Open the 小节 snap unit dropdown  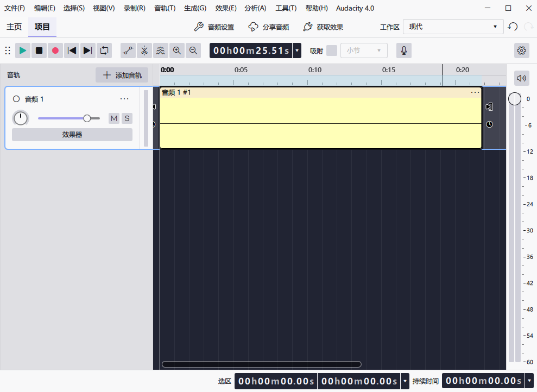coord(364,50)
